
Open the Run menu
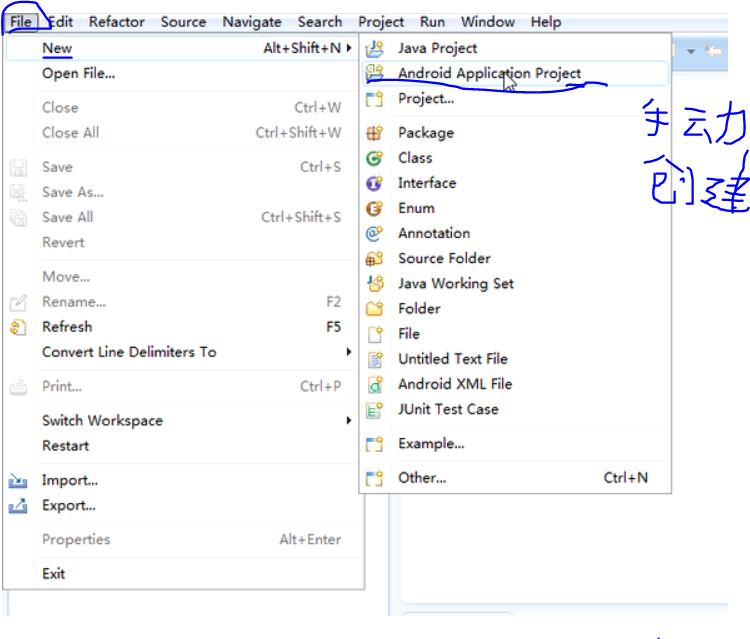click(432, 22)
